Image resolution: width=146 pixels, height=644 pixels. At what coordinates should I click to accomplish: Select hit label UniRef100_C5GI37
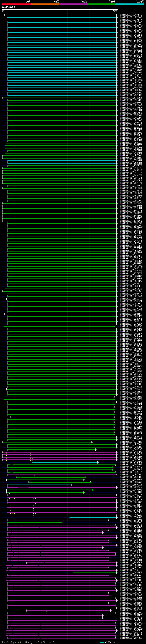click(131, 352)
